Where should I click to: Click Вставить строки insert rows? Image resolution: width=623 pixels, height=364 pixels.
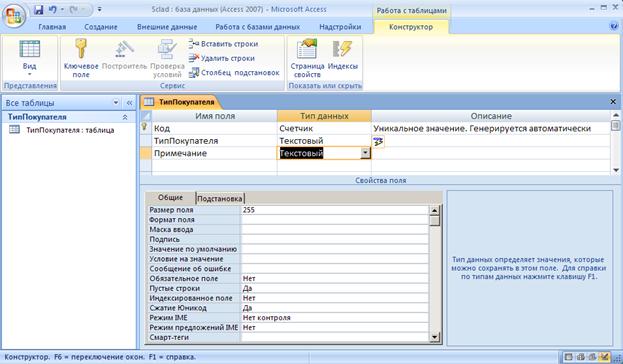(223, 44)
